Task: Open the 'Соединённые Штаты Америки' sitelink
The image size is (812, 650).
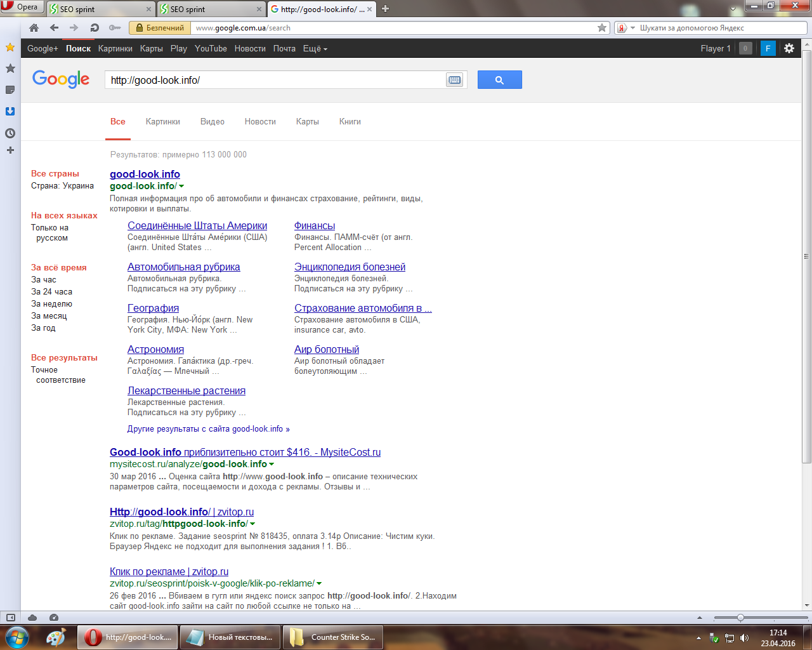Action: click(x=197, y=226)
